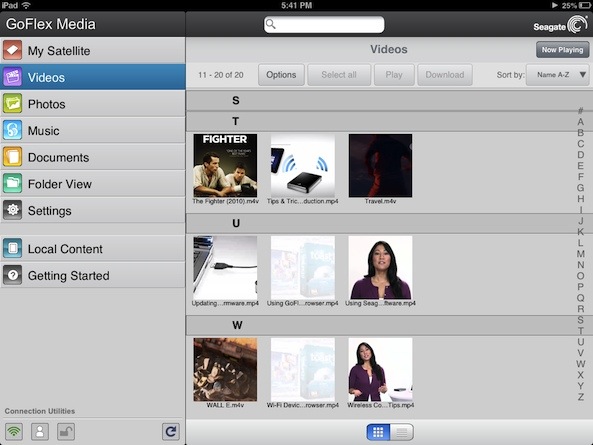
Task: Jump to letter W in index
Action: (581, 364)
